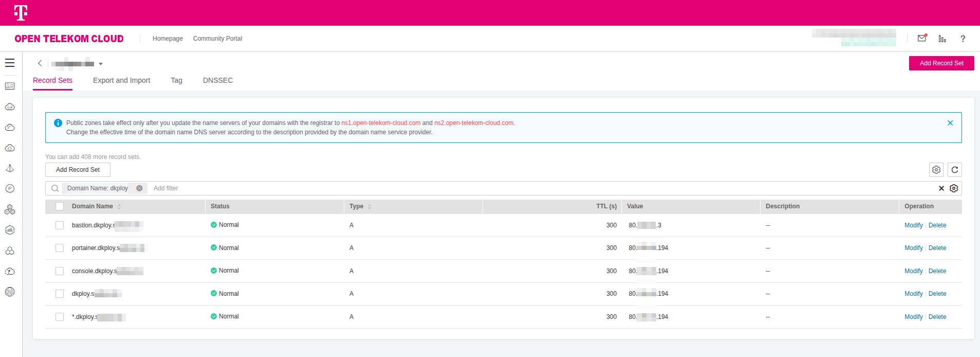The height and width of the screenshot is (357, 980).
Task: Select the bastion.dkploy record checkbox
Action: [60, 225]
